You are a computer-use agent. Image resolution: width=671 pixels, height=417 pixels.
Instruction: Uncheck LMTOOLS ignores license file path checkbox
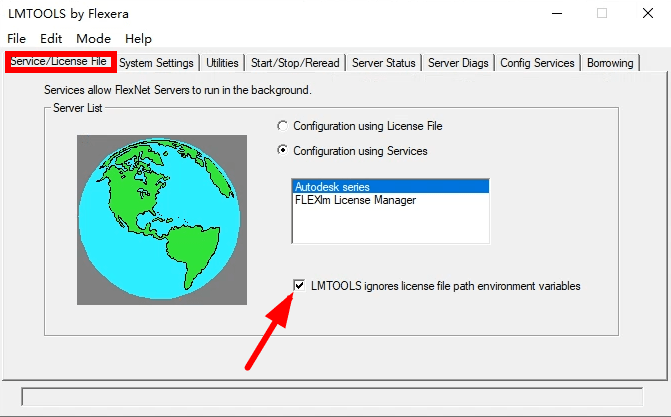pyautogui.click(x=299, y=286)
